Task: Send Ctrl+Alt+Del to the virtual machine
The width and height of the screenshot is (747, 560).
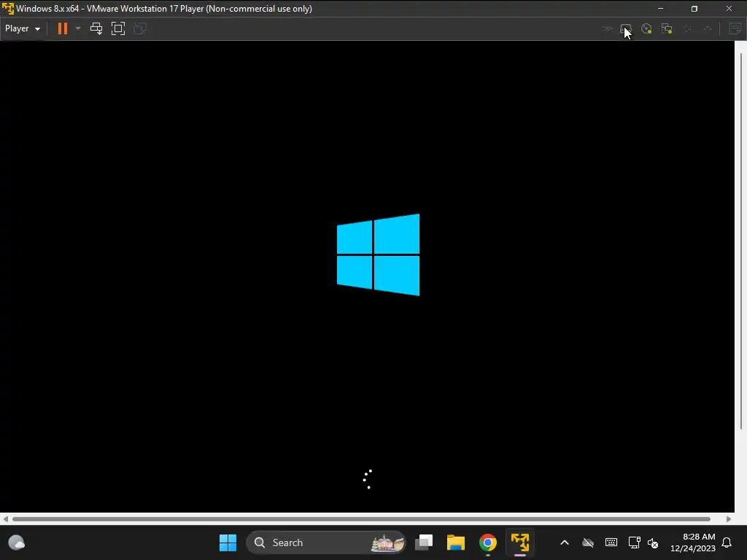Action: 96,28
